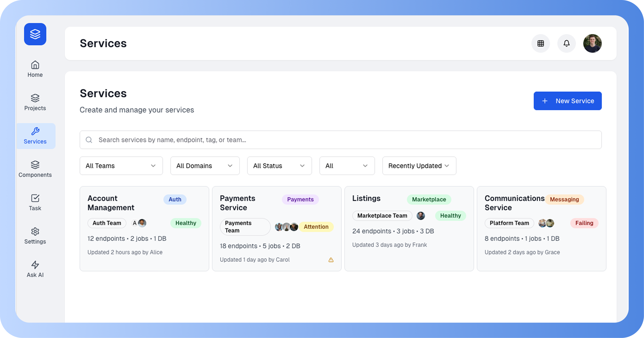Expand the All Status dropdown

point(279,166)
